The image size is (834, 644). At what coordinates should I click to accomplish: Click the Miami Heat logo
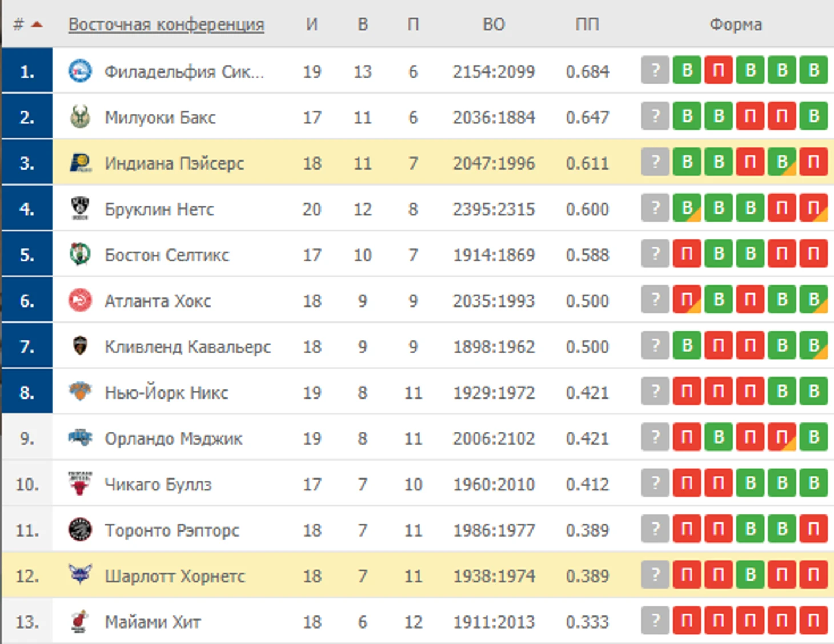pos(80,621)
